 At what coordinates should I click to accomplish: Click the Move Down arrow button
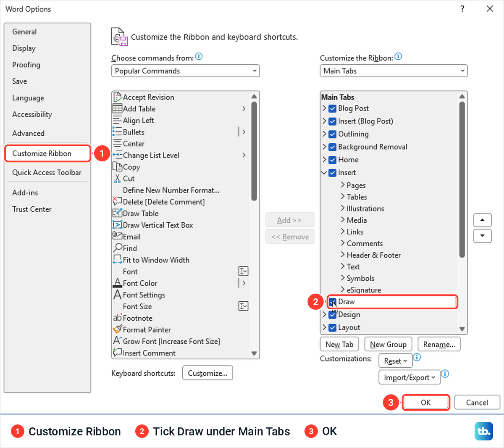tap(483, 236)
